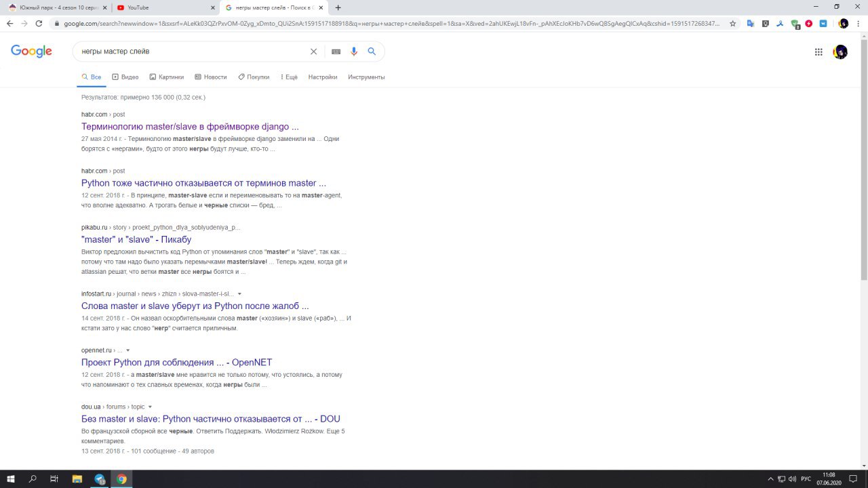The image size is (868, 488).
Task: Click the Google logo
Action: click(31, 52)
